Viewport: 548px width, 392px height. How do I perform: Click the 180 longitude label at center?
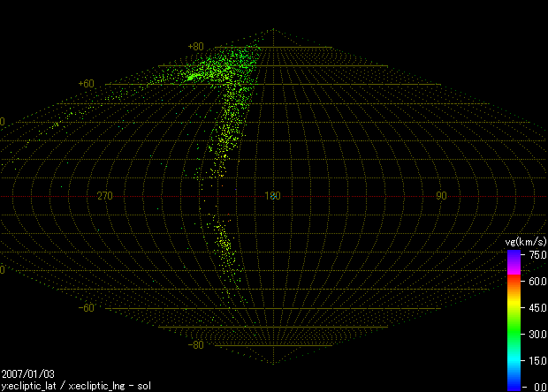pos(273,196)
